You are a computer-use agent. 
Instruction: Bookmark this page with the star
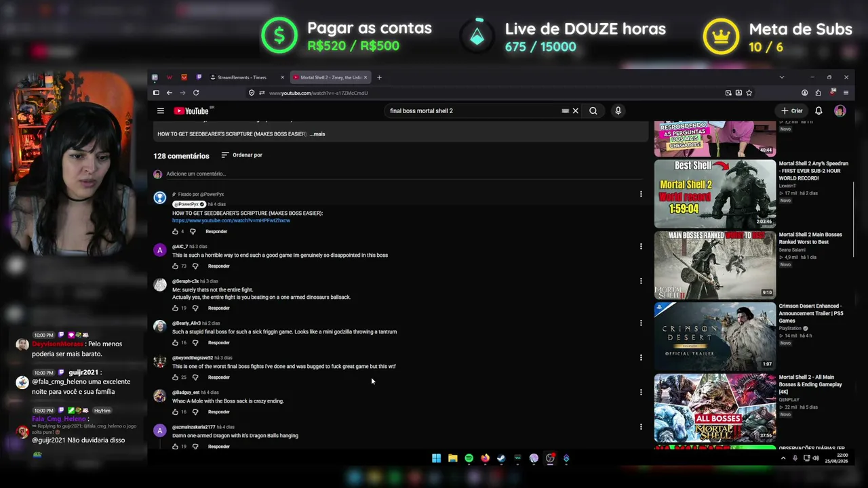749,93
